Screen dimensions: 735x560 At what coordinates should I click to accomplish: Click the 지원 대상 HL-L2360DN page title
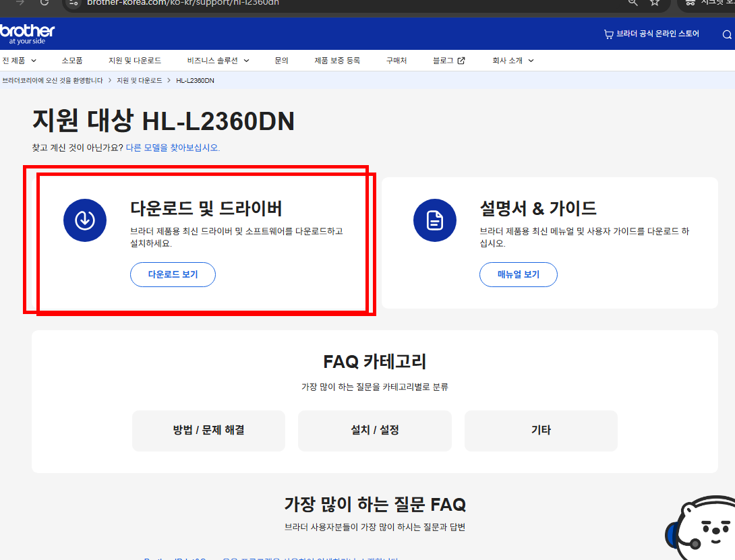coord(163,121)
